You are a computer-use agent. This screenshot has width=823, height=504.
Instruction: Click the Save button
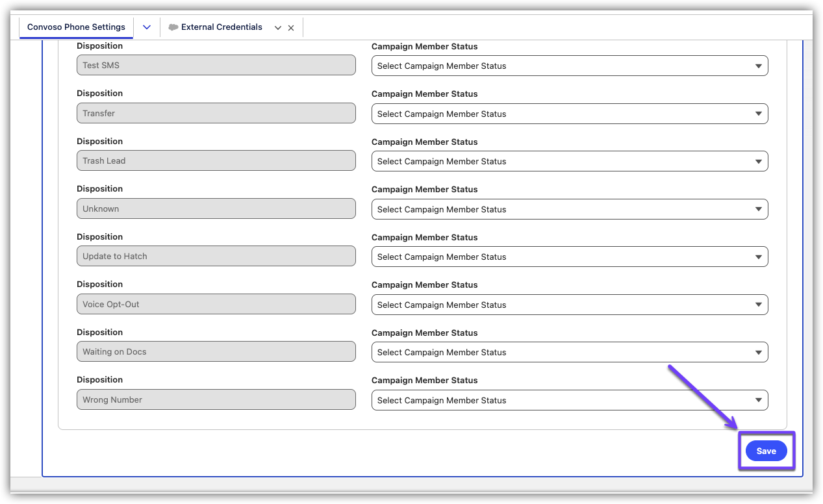tap(766, 451)
